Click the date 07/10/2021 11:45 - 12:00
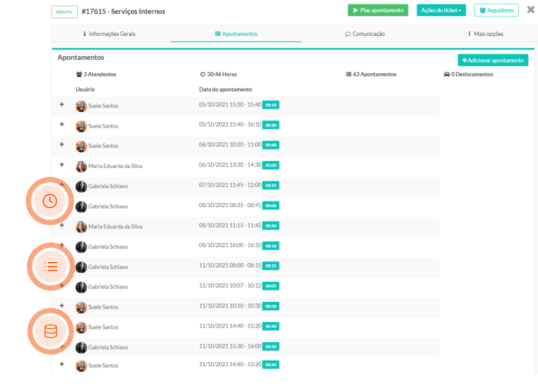Image resolution: width=538 pixels, height=392 pixels. tap(230, 185)
